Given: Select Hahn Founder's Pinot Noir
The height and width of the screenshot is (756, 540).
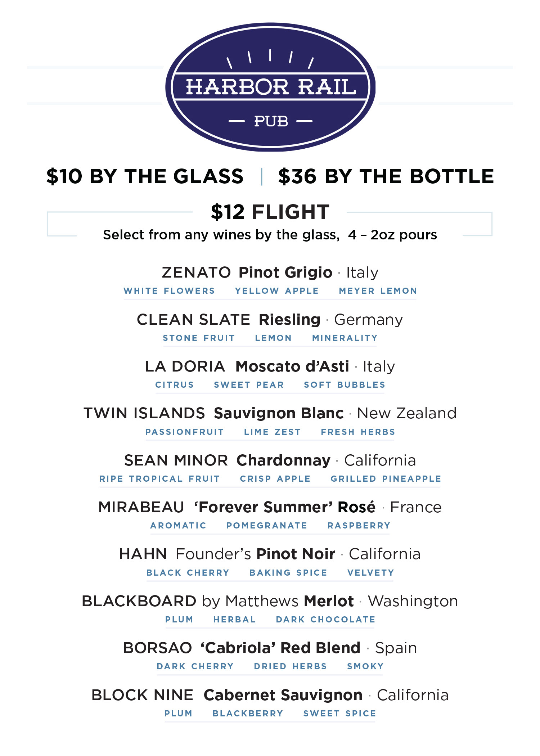Looking at the screenshot, I should [270, 554].
